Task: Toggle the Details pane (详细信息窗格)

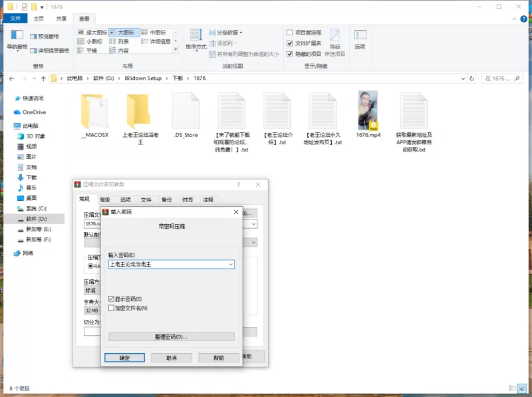Action: 49,51
